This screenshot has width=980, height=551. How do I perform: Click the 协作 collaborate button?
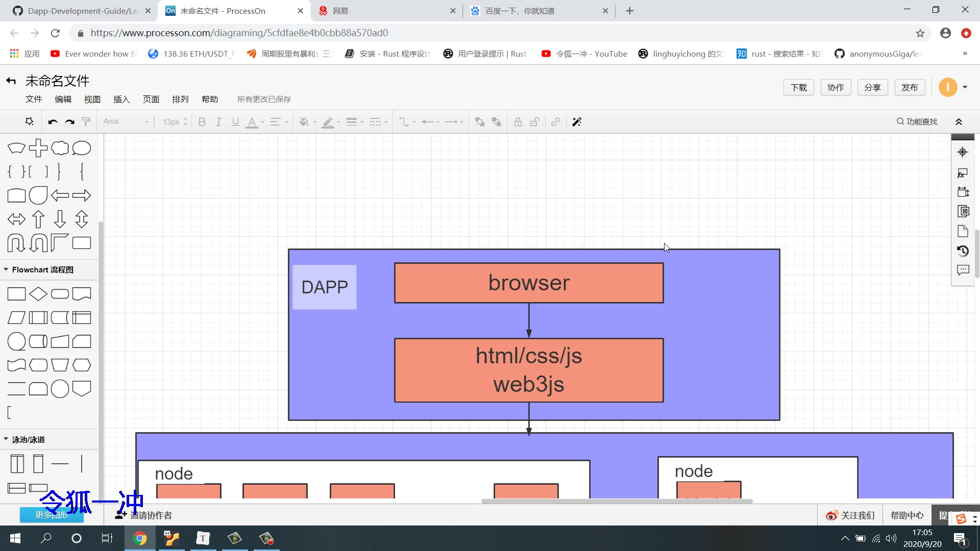coord(836,87)
